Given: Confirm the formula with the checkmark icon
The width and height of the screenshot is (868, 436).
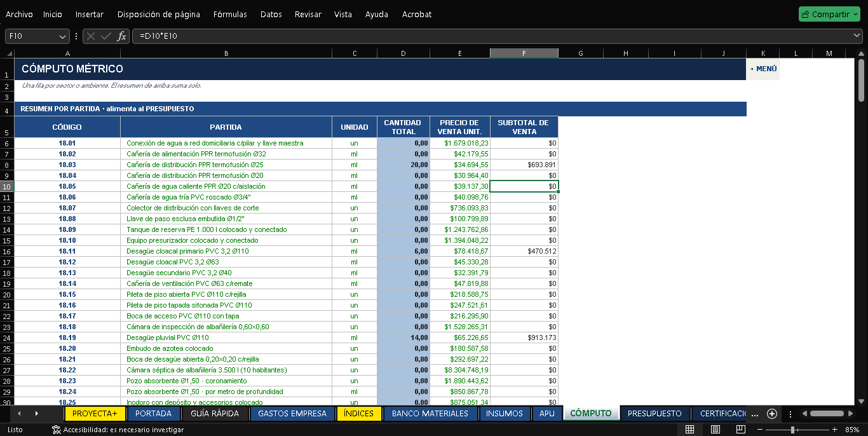Looking at the screenshot, I should tap(105, 36).
